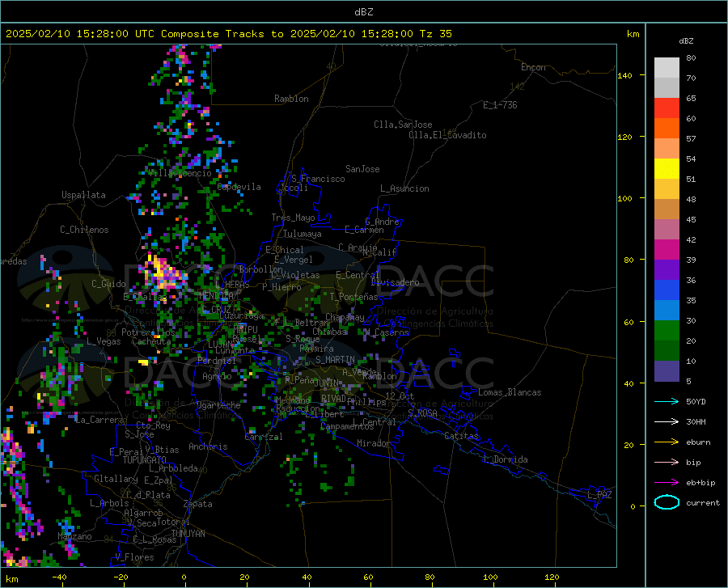Viewport: 728px width, 588px height.
Task: Click the 'TUPUNGATO' map label
Action: coord(145,460)
